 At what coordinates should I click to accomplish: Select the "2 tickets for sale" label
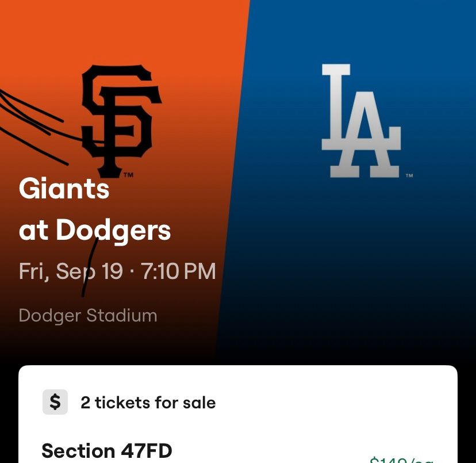(x=148, y=403)
